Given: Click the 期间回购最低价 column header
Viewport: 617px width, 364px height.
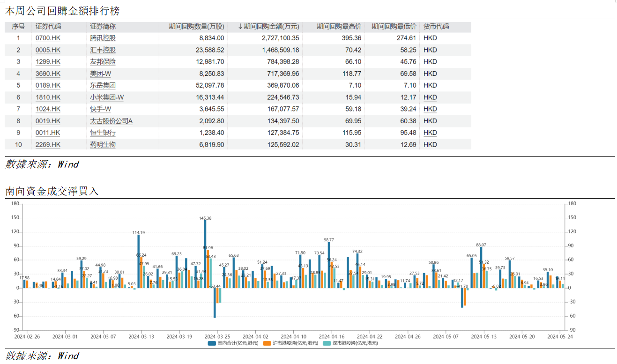Looking at the screenshot, I should click(394, 27).
